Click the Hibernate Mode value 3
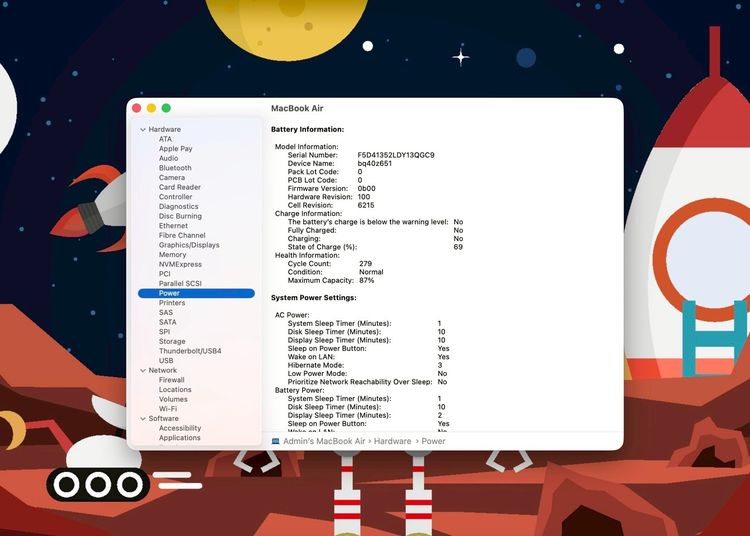The height and width of the screenshot is (536, 750). pos(440,365)
